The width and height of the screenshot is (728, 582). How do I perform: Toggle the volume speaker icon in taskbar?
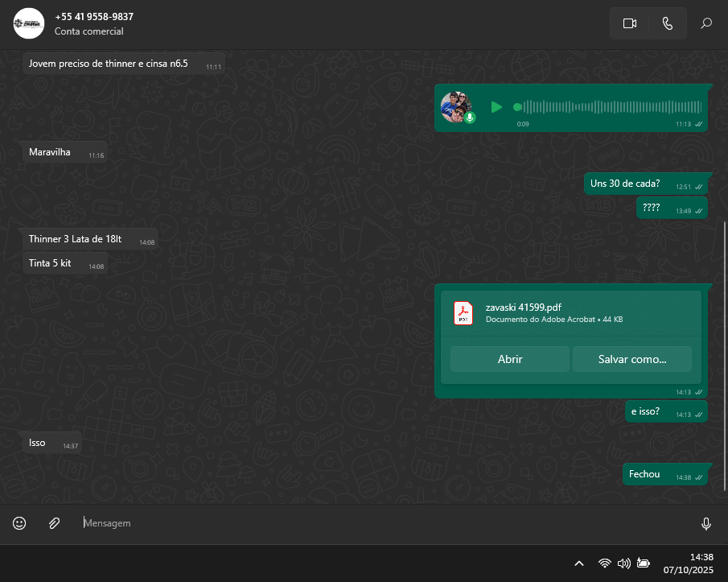(x=624, y=563)
